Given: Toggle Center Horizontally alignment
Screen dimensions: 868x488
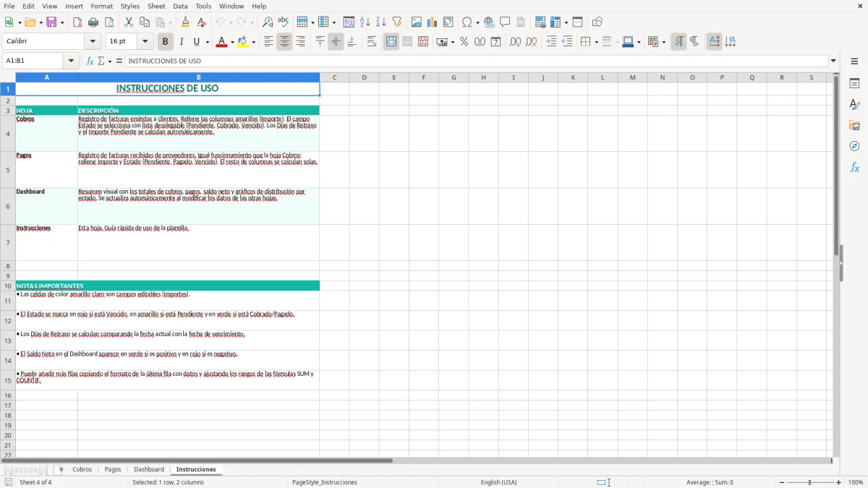Looking at the screenshot, I should point(284,42).
